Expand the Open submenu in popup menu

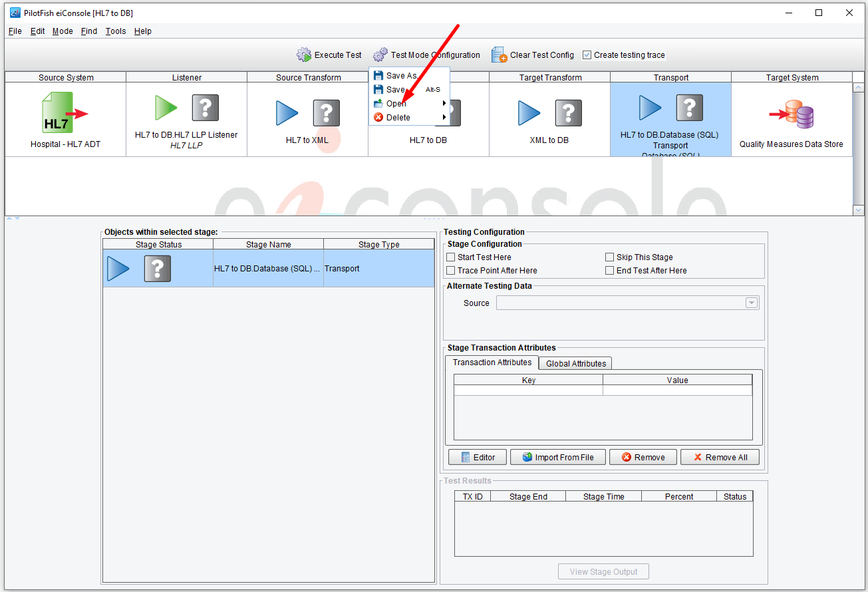[410, 104]
